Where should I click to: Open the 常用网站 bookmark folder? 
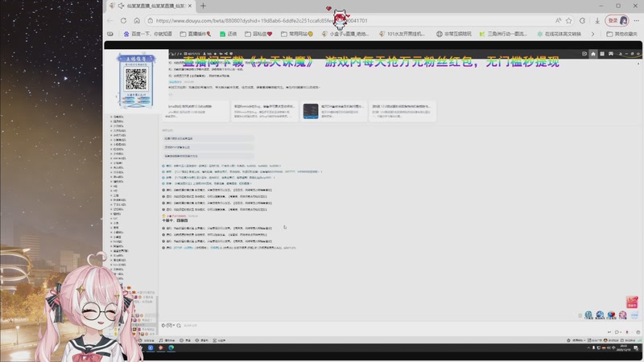coord(297,34)
